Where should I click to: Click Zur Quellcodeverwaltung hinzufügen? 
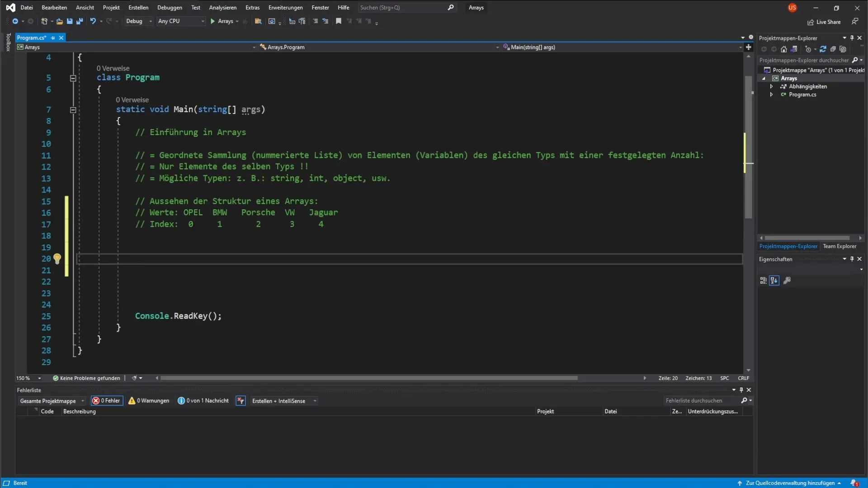point(789,483)
